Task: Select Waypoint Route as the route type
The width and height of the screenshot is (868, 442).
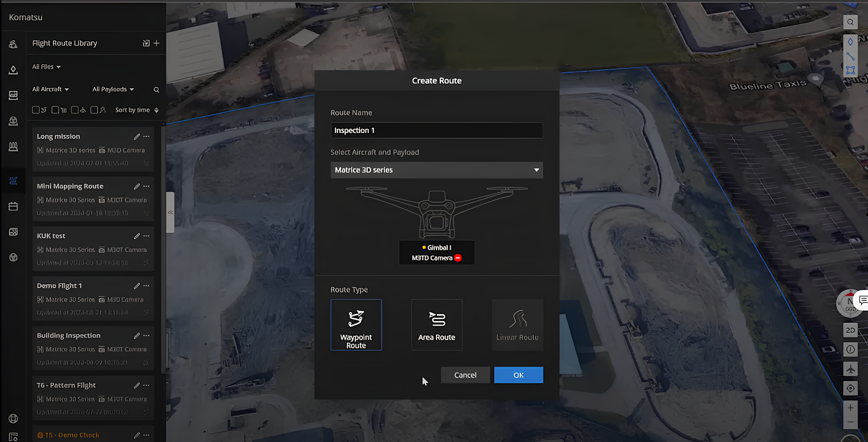Action: pyautogui.click(x=356, y=325)
